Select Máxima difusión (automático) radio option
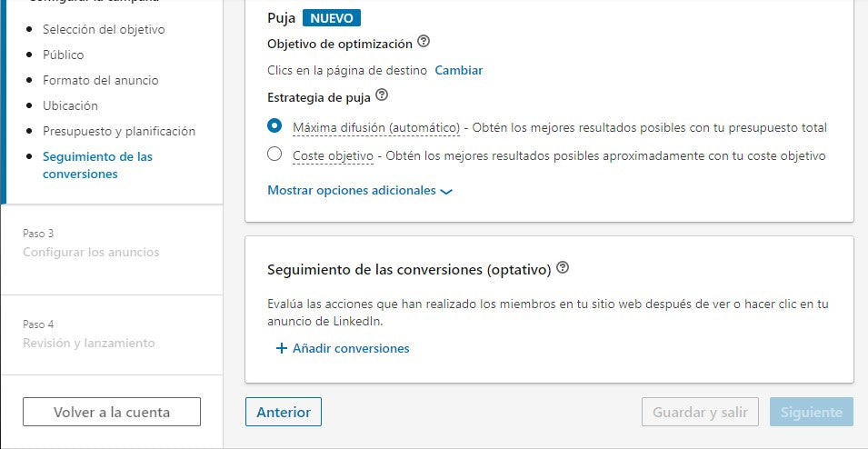 tap(274, 126)
